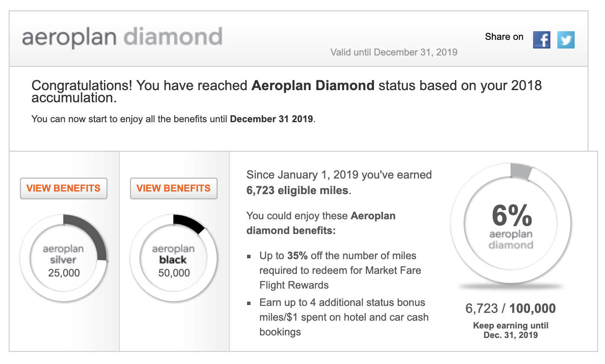Viewport: 605px width, 364px height.
Task: Click the 6,723 / 100,000 miles counter
Action: (x=511, y=309)
